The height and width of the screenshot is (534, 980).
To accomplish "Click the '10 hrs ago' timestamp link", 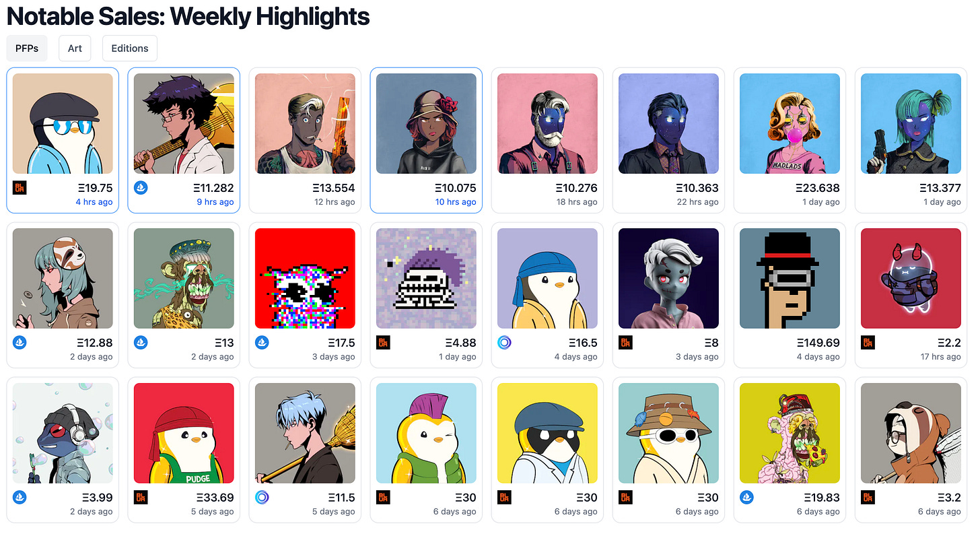I will click(456, 202).
